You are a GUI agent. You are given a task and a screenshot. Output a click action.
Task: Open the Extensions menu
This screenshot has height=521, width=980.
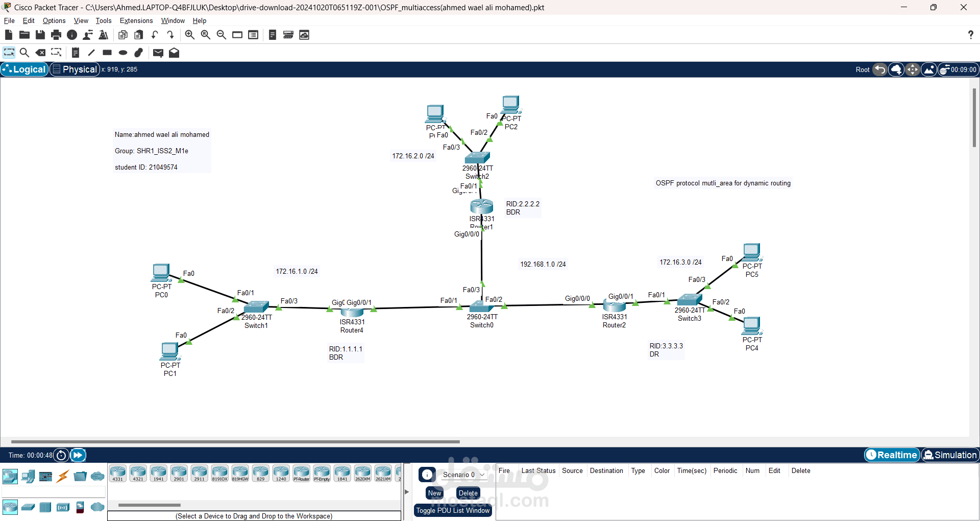(136, 20)
